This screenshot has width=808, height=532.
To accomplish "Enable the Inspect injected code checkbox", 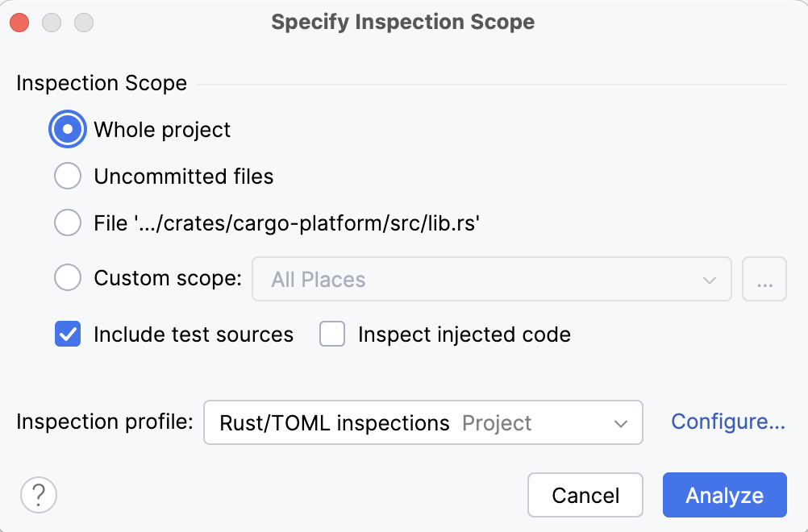I will coord(332,335).
